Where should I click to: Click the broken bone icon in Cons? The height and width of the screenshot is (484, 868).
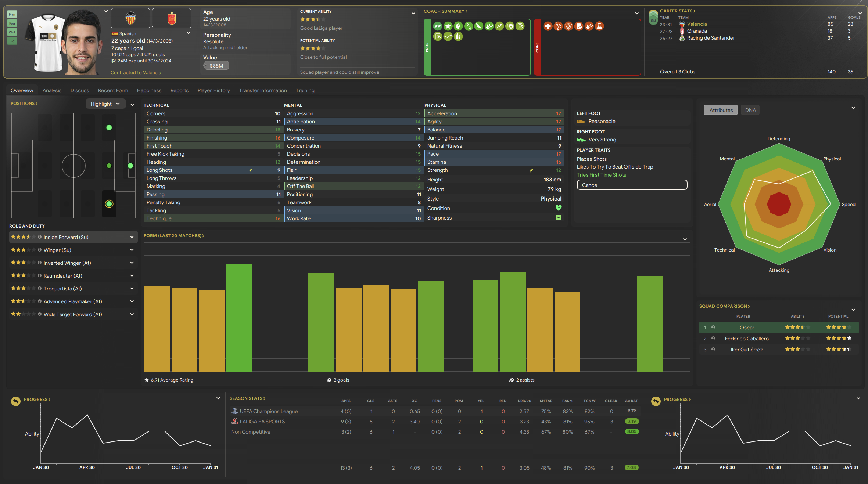click(558, 26)
